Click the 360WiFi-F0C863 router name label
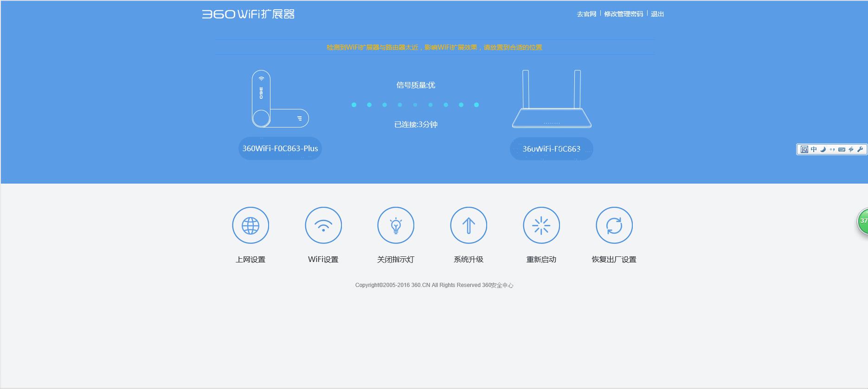The image size is (868, 389). click(x=552, y=149)
